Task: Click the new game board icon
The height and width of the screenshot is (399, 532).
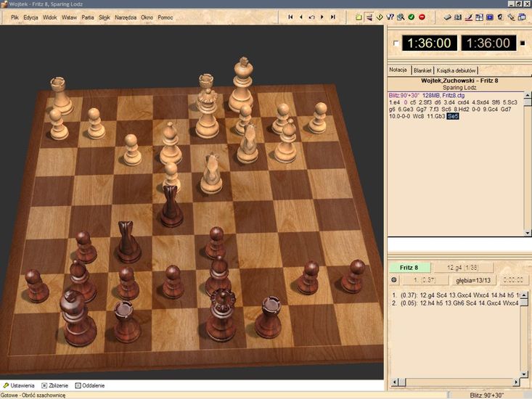Action: click(359, 16)
